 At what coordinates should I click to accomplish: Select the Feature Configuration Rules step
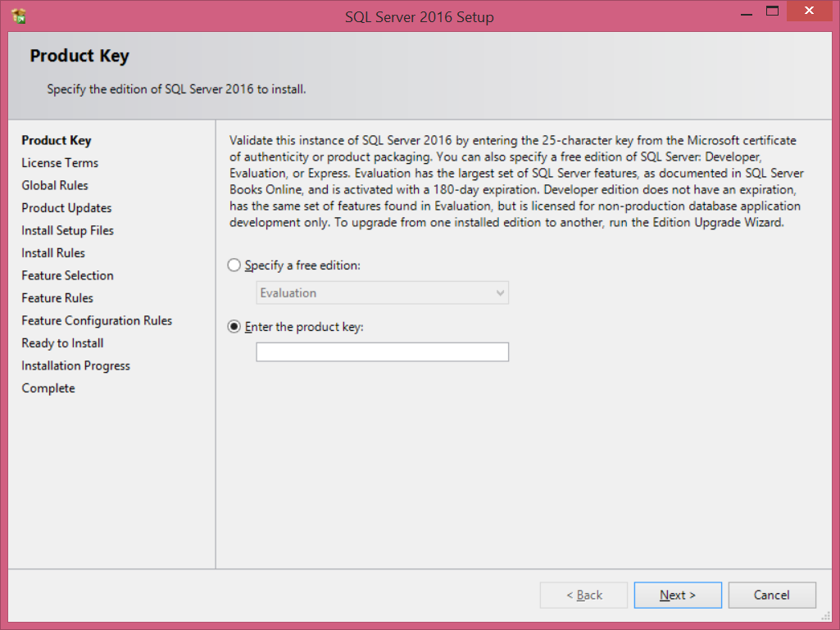click(x=97, y=320)
